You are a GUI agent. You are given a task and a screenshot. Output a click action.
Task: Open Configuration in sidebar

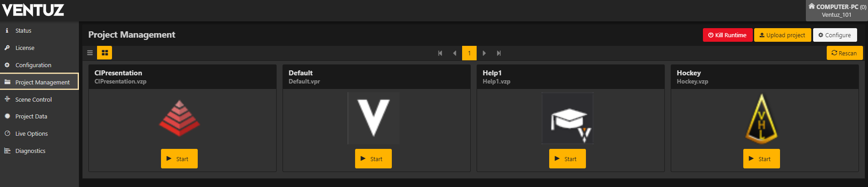(x=33, y=65)
